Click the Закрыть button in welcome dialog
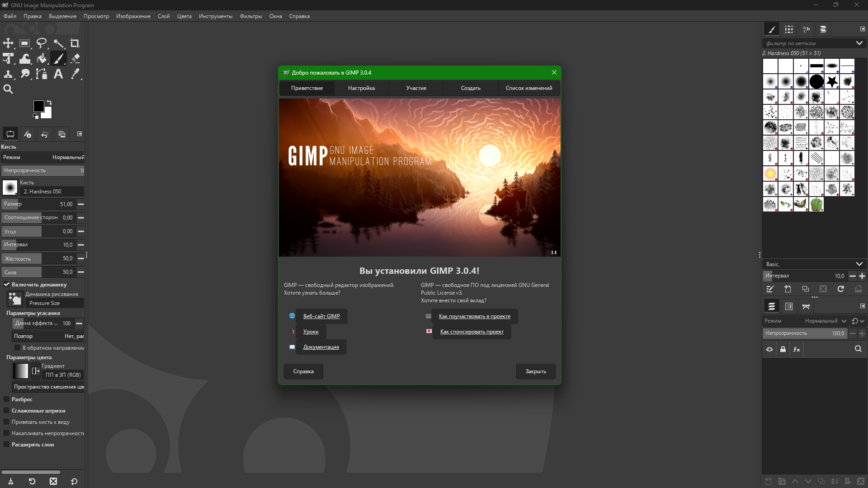The width and height of the screenshot is (868, 488). [535, 371]
